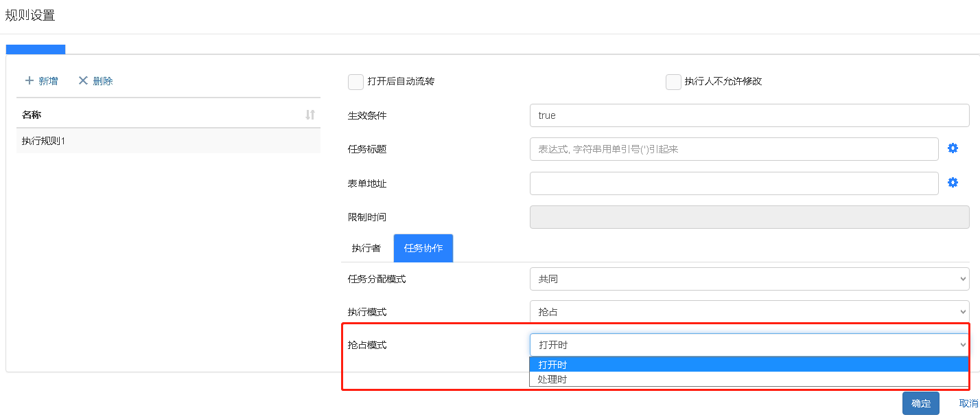The image size is (980, 417).
Task: Enable the 打开后自动流转 checkbox
Action: [x=355, y=82]
